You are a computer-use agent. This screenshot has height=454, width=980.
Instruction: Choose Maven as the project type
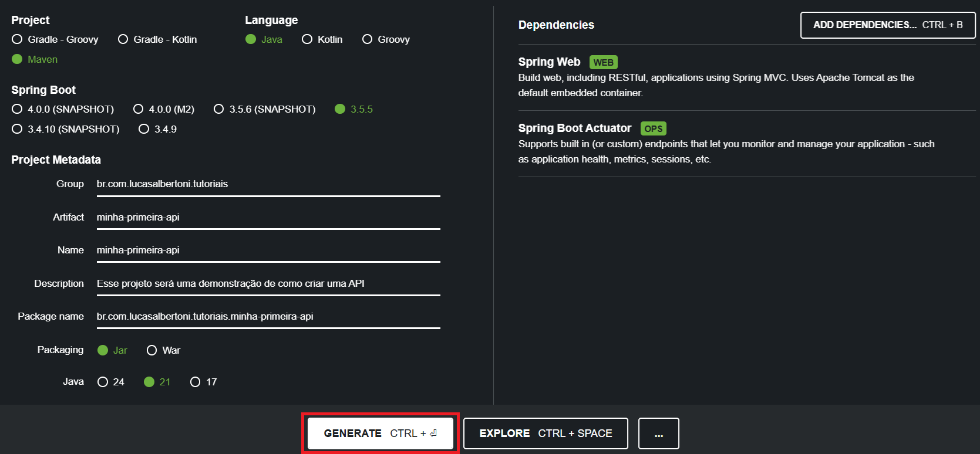(35, 59)
